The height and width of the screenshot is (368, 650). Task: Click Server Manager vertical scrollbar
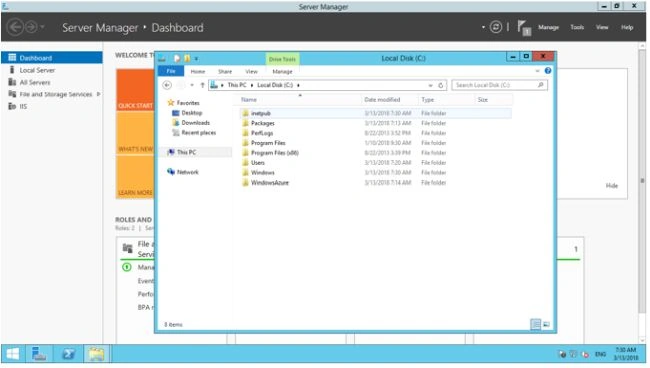click(x=642, y=180)
